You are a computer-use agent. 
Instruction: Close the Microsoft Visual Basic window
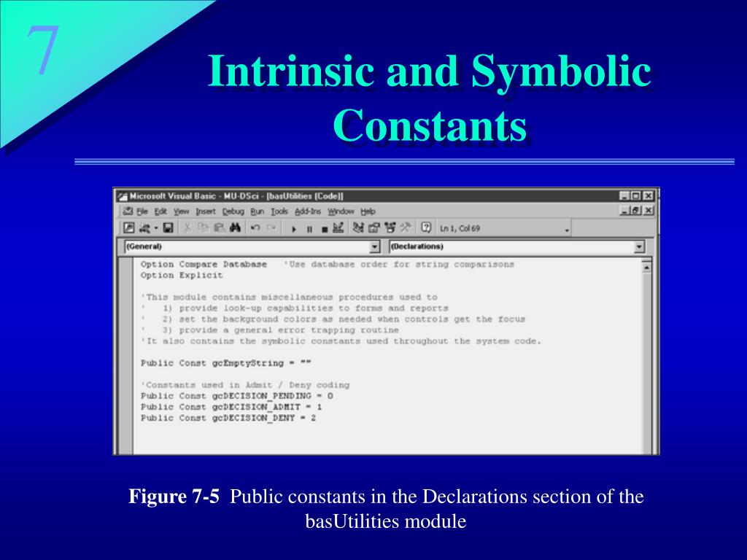pos(648,195)
